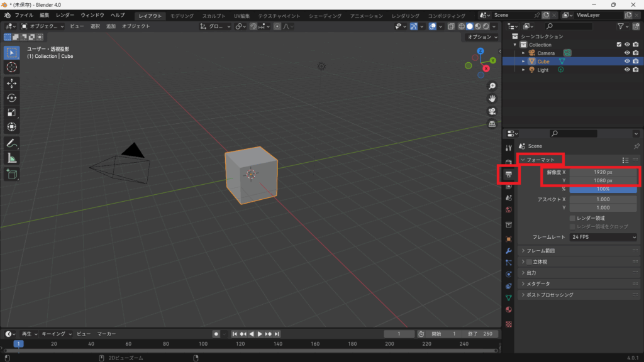
Task: Expand the Light tree item
Action: click(523, 70)
